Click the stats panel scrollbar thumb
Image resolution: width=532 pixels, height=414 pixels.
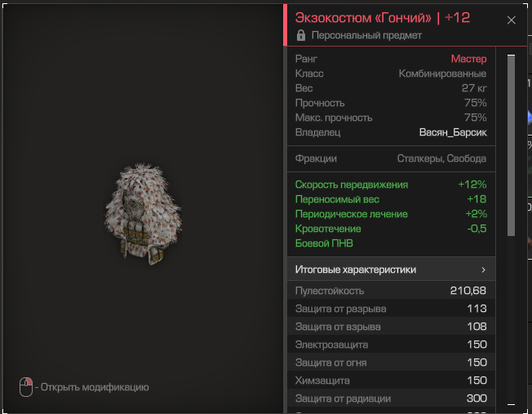(x=511, y=145)
